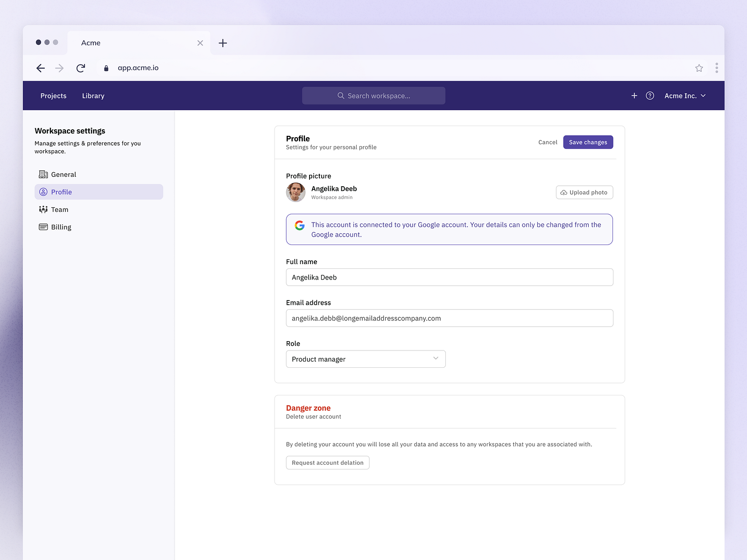Click the plus icon in the top navigation bar
This screenshot has width=747, height=560.
tap(634, 95)
